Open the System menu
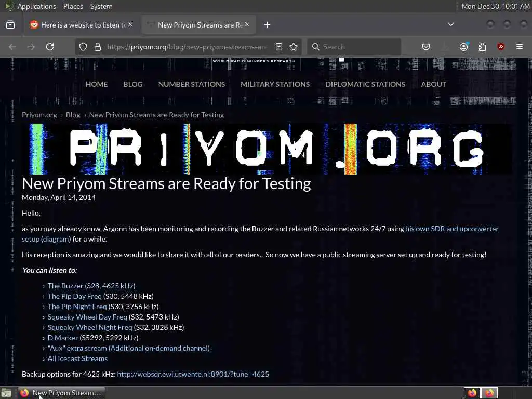Screen dimensions: 532x399 [x=101, y=6]
